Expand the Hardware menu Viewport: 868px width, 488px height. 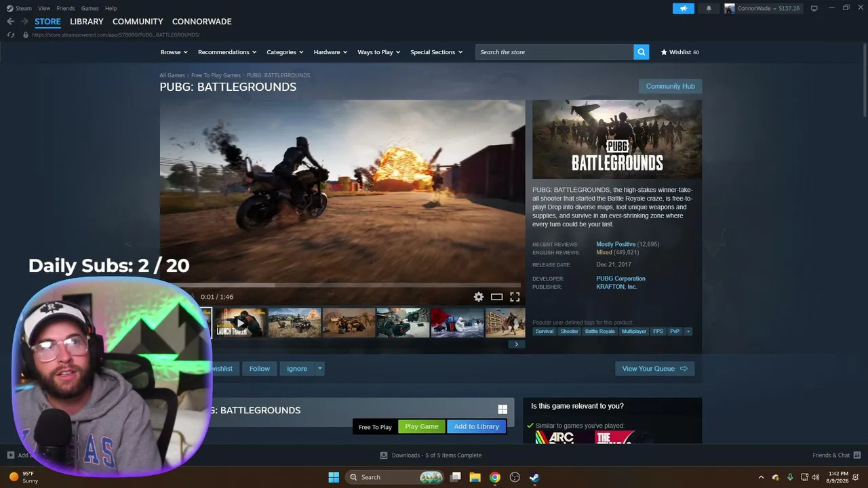tap(330, 52)
